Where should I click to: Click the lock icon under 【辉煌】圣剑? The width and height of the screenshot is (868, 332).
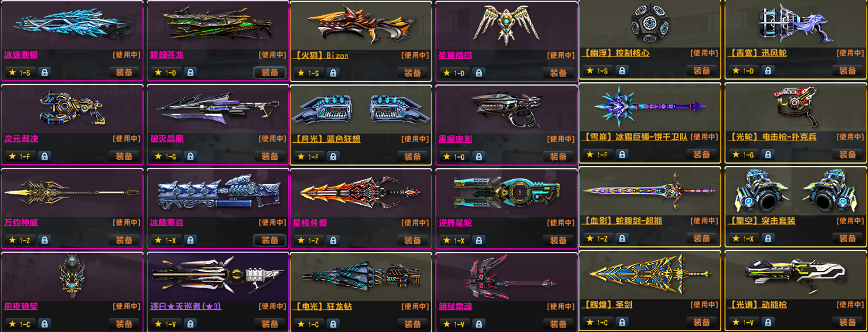[x=622, y=322]
